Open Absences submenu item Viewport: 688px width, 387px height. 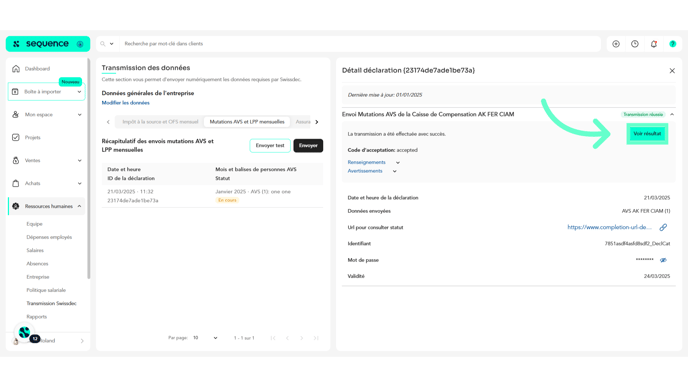(37, 264)
